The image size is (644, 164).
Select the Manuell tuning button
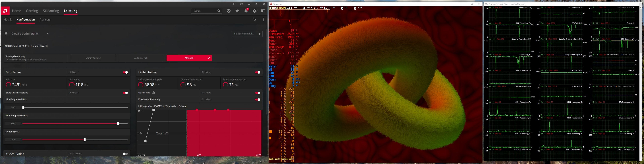click(x=189, y=58)
